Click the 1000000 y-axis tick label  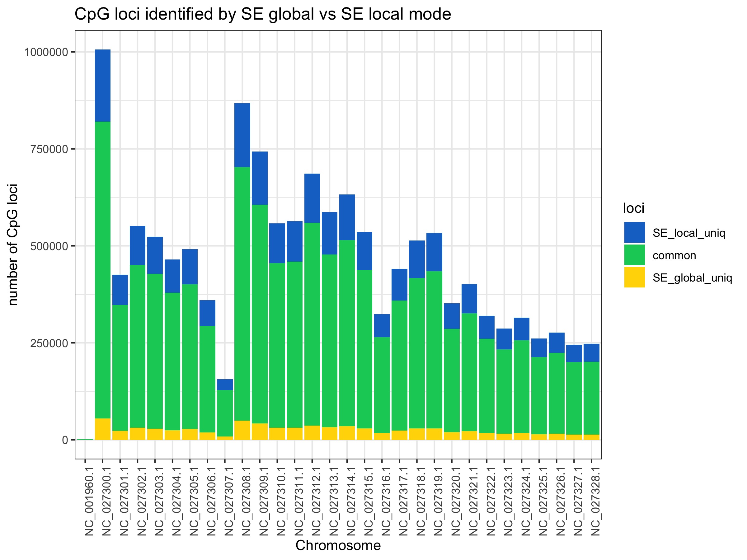pyautogui.click(x=46, y=52)
